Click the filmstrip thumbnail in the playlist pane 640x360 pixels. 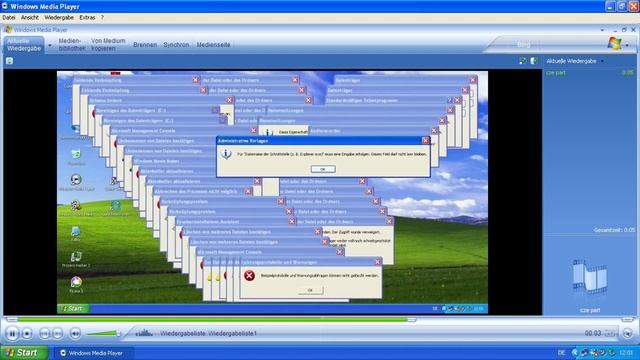click(590, 277)
